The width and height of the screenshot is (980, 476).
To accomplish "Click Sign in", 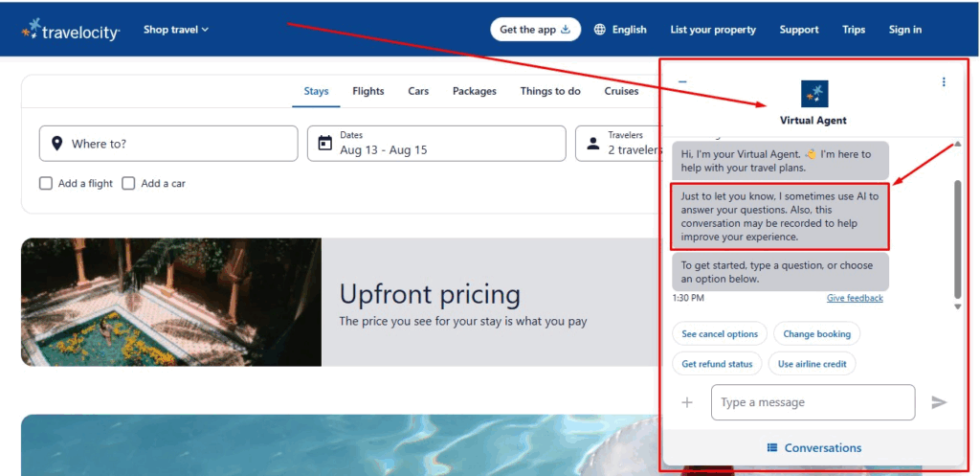I will coord(905,30).
